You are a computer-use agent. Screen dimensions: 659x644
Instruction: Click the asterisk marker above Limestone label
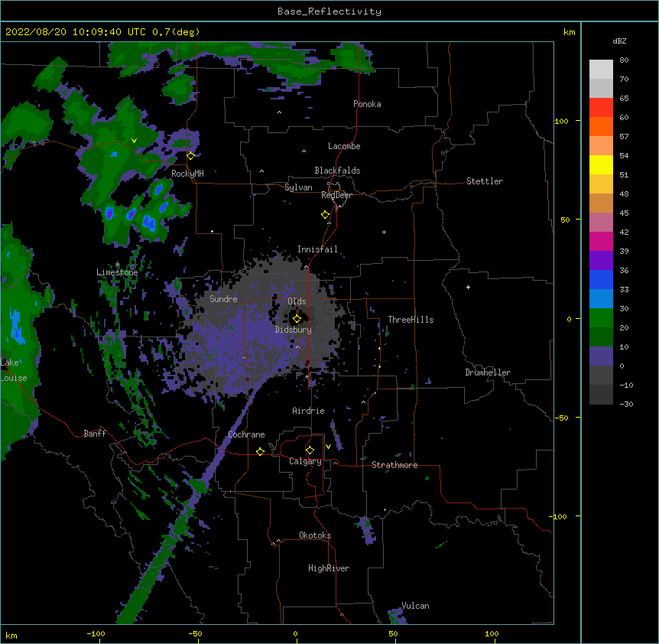pos(117,265)
